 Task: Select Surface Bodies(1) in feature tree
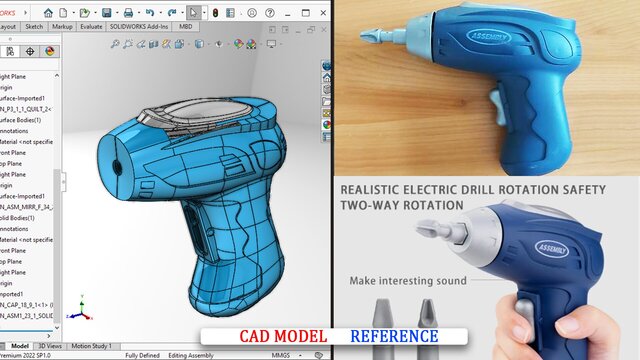coord(20,120)
